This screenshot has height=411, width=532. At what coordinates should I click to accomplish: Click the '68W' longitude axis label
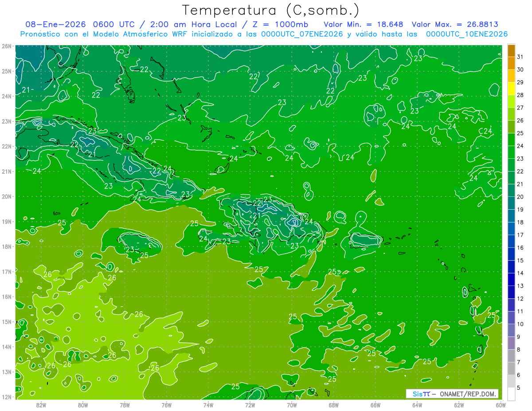coord(333,404)
